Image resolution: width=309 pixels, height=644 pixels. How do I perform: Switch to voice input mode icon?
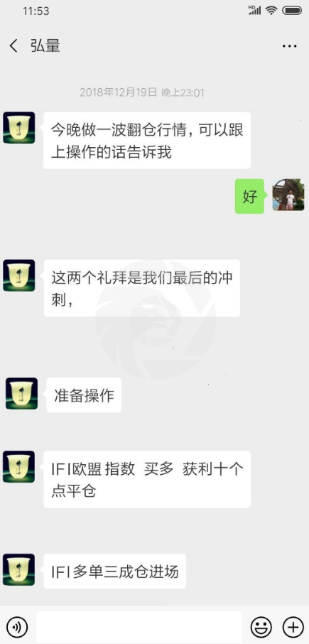17,627
